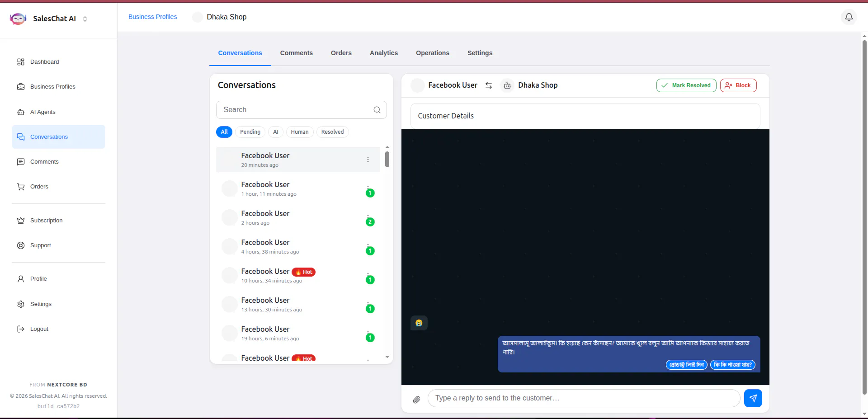Image resolution: width=868 pixels, height=419 pixels.
Task: Click the send message button
Action: click(753, 398)
